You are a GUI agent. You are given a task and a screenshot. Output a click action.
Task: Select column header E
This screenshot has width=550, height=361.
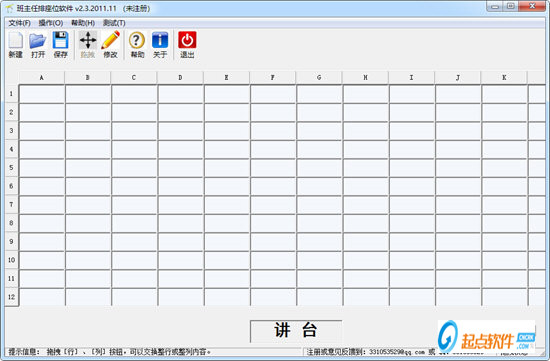coord(227,78)
